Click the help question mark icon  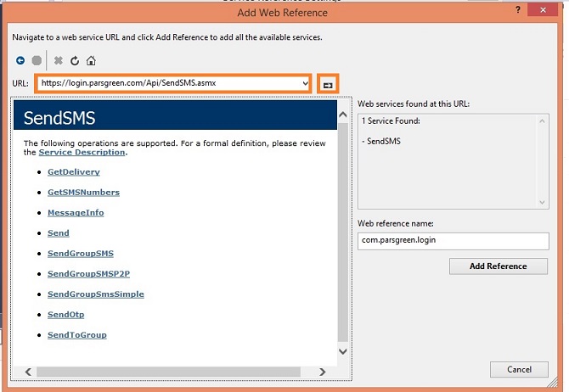click(519, 12)
